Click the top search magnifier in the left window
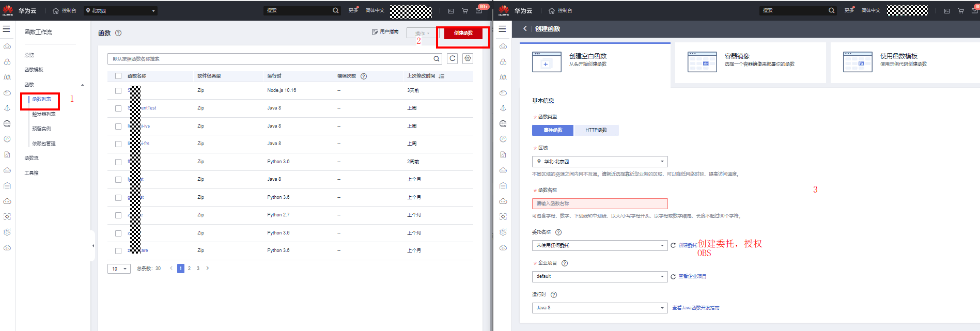Viewport: 980px width, 331px height. [335, 10]
